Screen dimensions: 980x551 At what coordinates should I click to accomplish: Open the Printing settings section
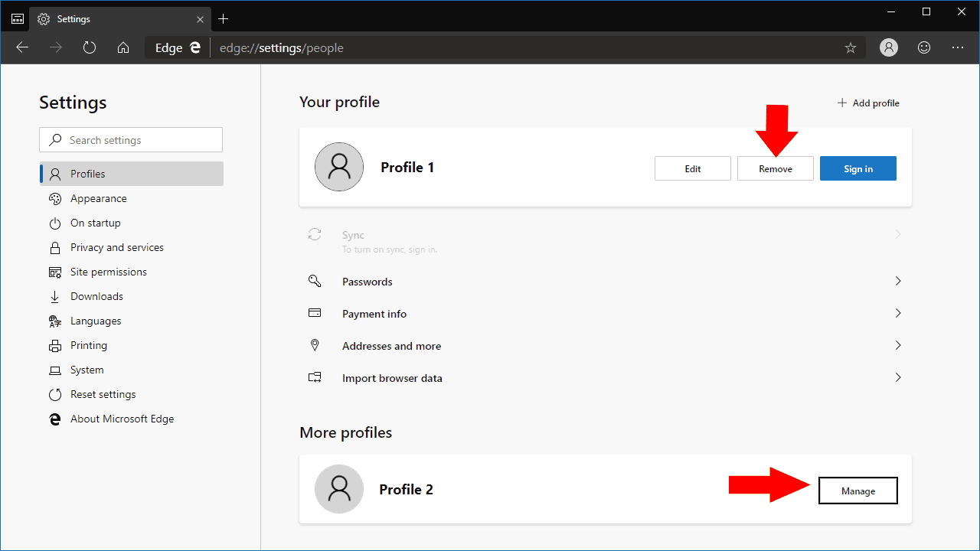(x=132, y=345)
